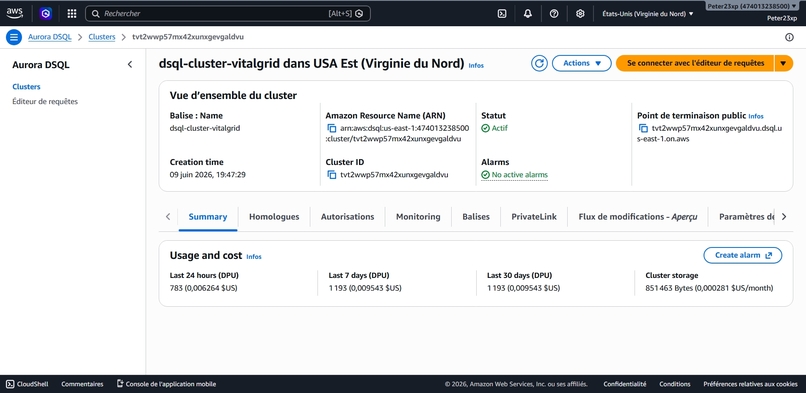
Task: Click creation time 09 juin 2026, 19:47:29
Action: [x=208, y=175]
